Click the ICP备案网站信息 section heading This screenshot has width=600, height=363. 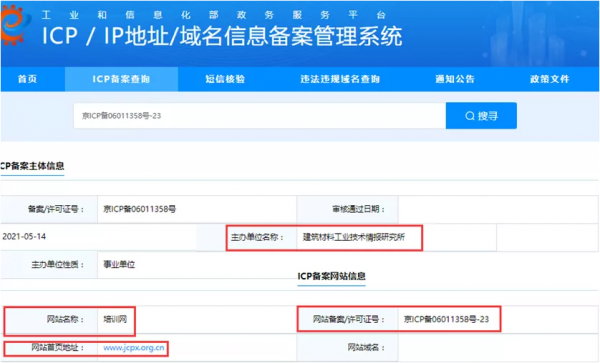click(331, 276)
